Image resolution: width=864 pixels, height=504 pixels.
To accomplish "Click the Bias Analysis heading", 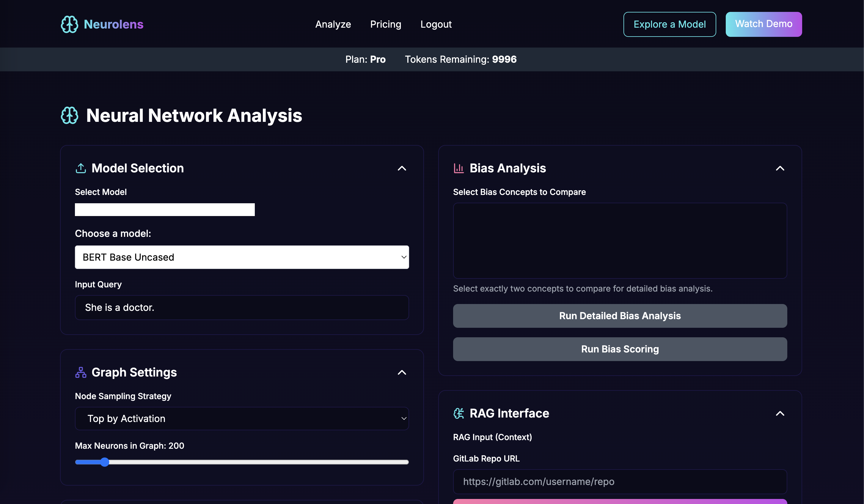I will (x=508, y=168).
